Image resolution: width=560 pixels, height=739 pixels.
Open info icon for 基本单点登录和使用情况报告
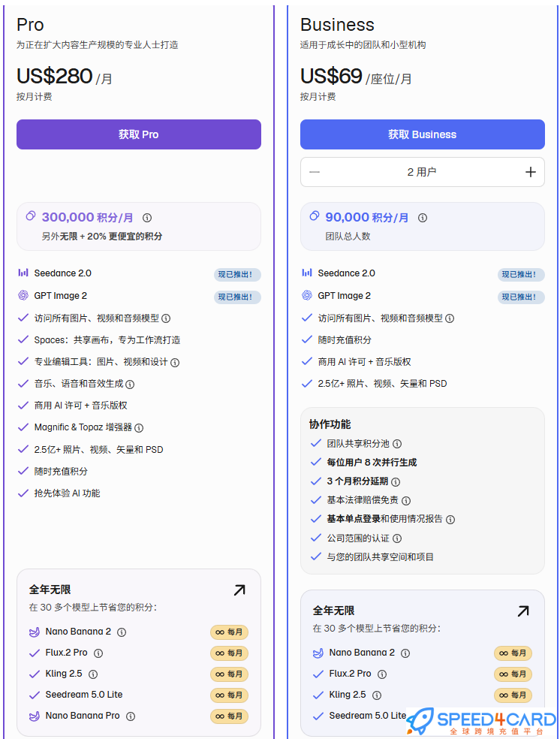tap(450, 520)
